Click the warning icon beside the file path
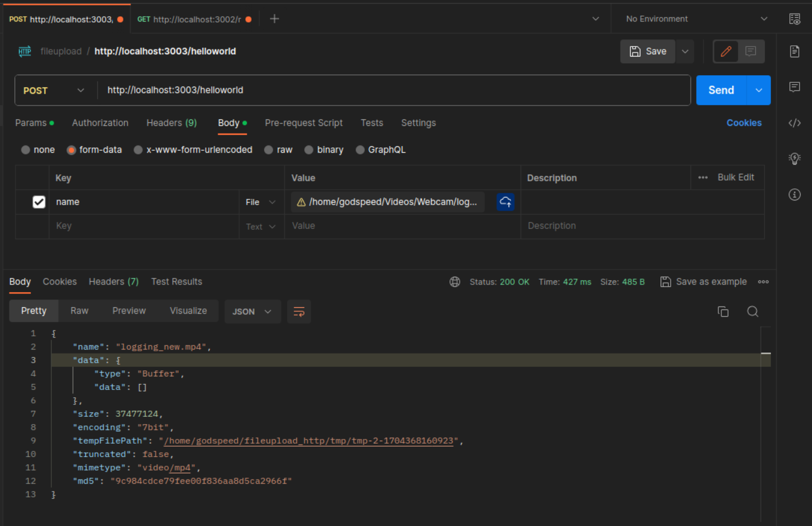Image resolution: width=812 pixels, height=526 pixels. coord(301,202)
